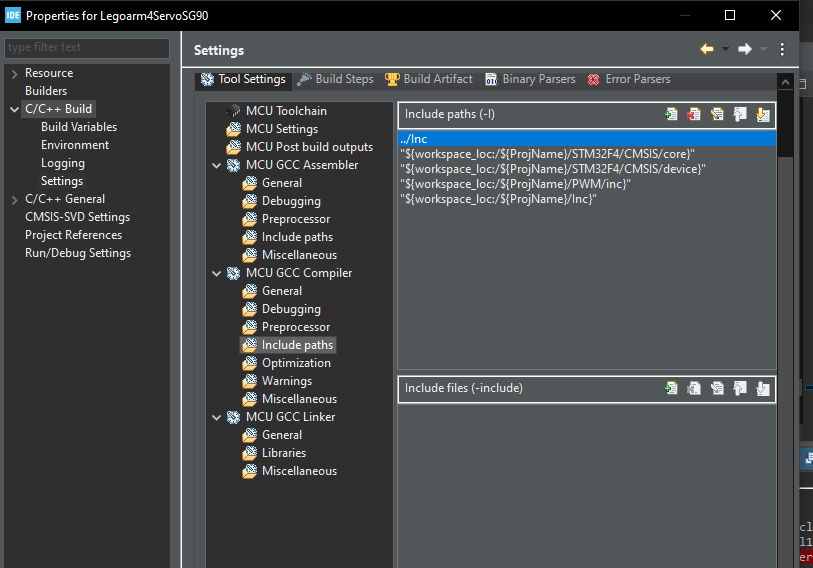
Task: Move up button in Include files section
Action: (x=740, y=388)
